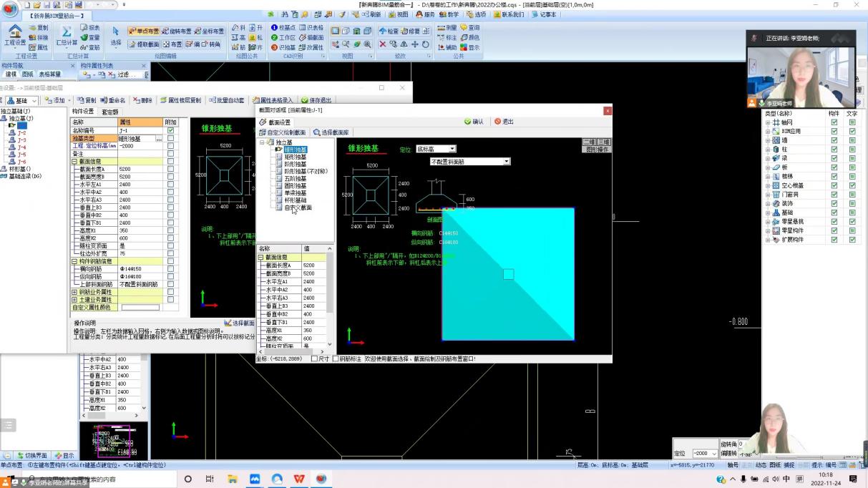Screen dimensions: 868x488
Task: Toggle 文字 checkbox for BIM应用
Action: [852, 132]
